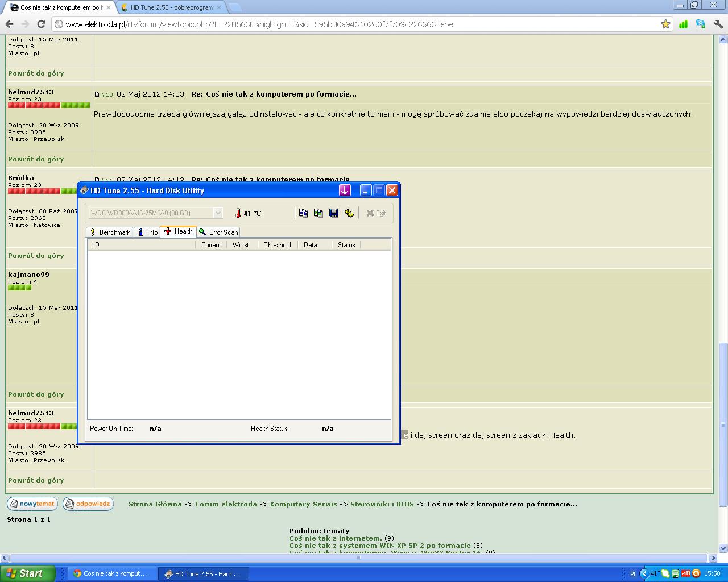Copy info to clipboard in HD Tune

303,213
